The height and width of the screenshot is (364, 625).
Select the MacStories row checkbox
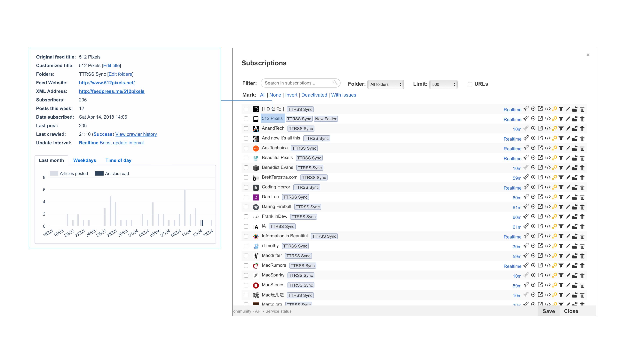pos(246,285)
